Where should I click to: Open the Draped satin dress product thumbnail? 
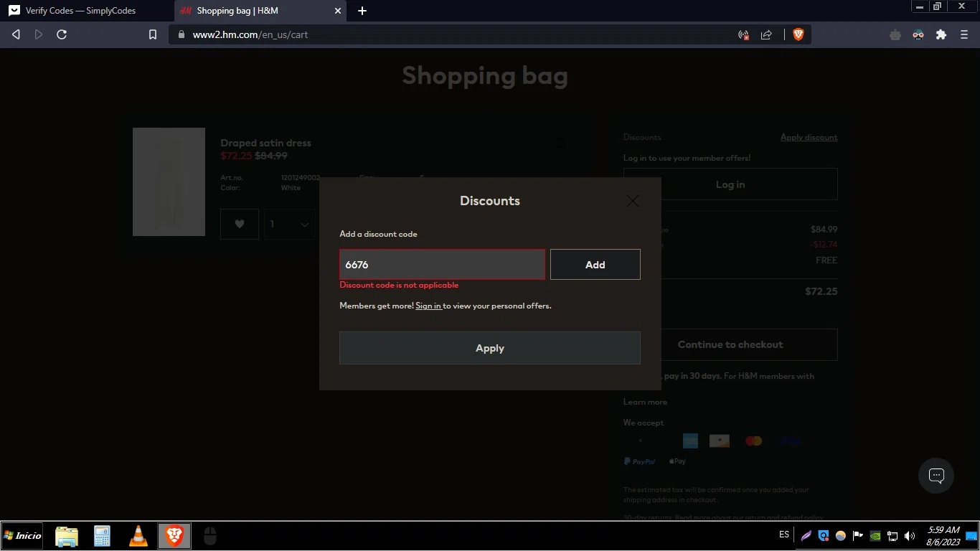point(169,182)
